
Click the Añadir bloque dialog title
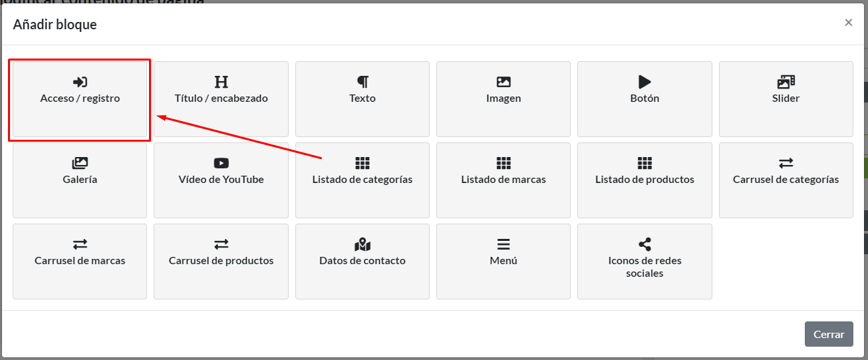(55, 25)
